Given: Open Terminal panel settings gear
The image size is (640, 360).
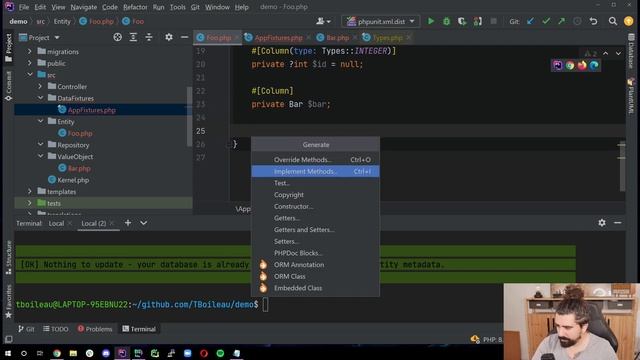Looking at the screenshot, I should tap(602, 223).
